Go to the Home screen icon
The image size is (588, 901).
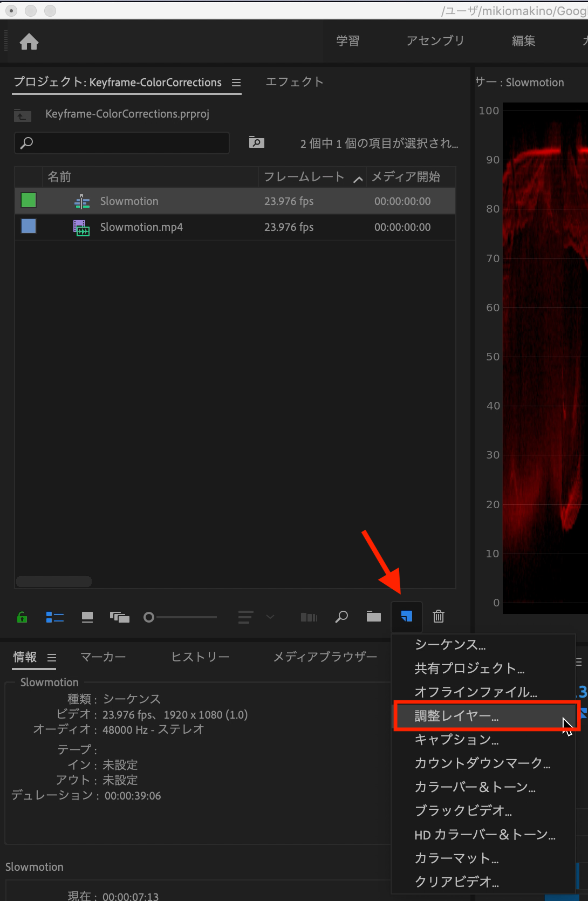pyautogui.click(x=29, y=42)
